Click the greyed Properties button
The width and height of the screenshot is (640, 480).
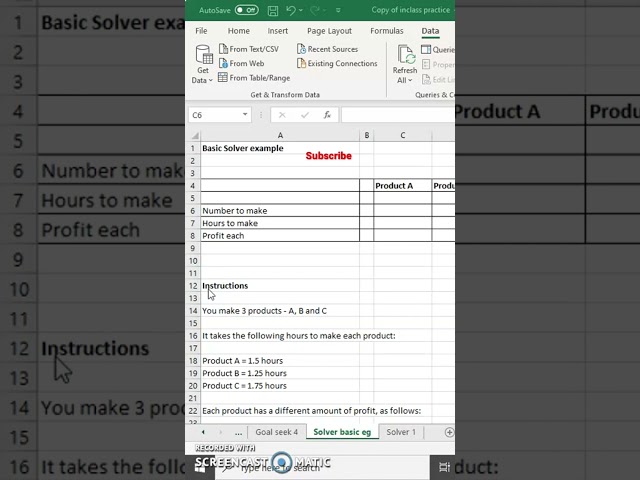(x=438, y=64)
